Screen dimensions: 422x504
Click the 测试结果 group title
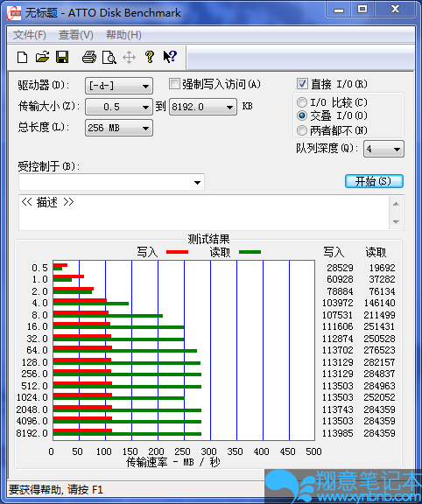[208, 239]
